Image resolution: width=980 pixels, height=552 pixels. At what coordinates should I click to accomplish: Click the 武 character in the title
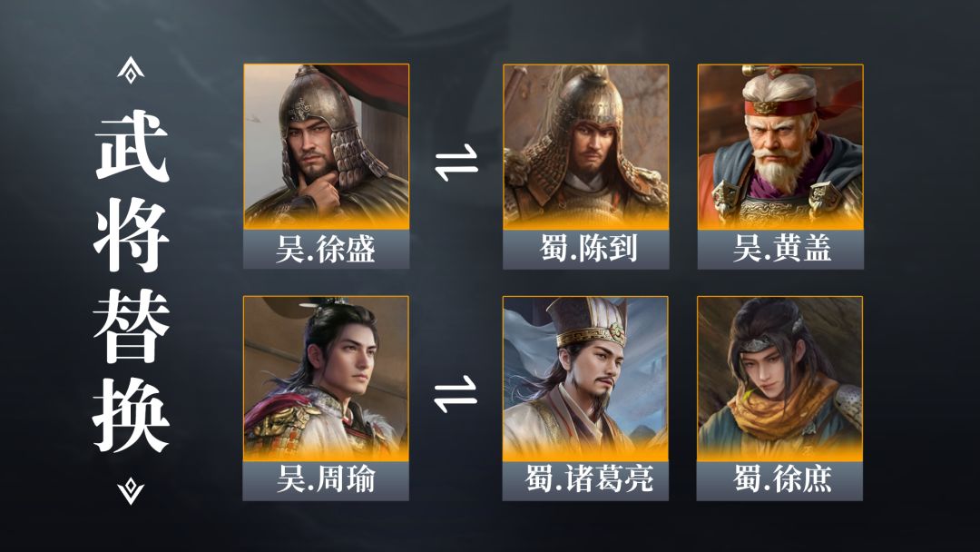coord(132,148)
